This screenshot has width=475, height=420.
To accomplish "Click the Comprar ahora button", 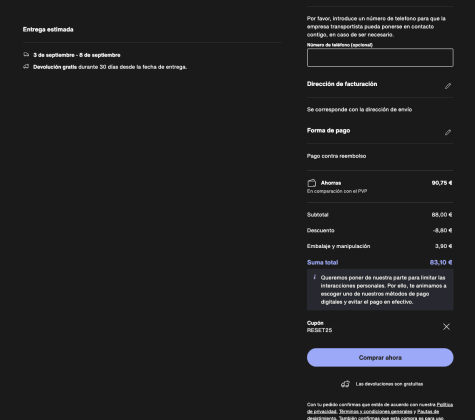I will click(380, 358).
